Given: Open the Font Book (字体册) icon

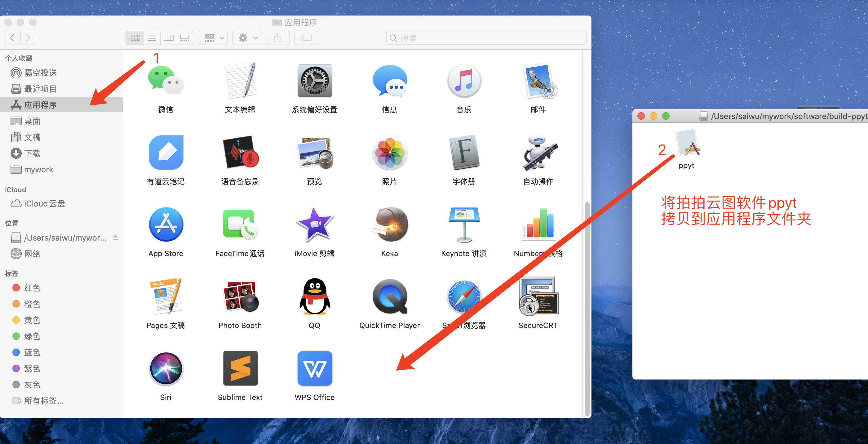Looking at the screenshot, I should click(x=464, y=152).
